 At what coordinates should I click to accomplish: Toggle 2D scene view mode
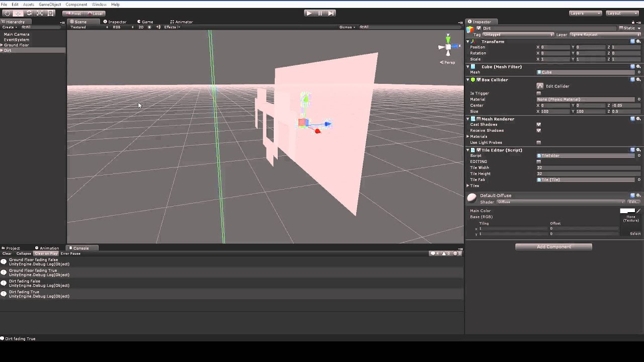point(141,27)
